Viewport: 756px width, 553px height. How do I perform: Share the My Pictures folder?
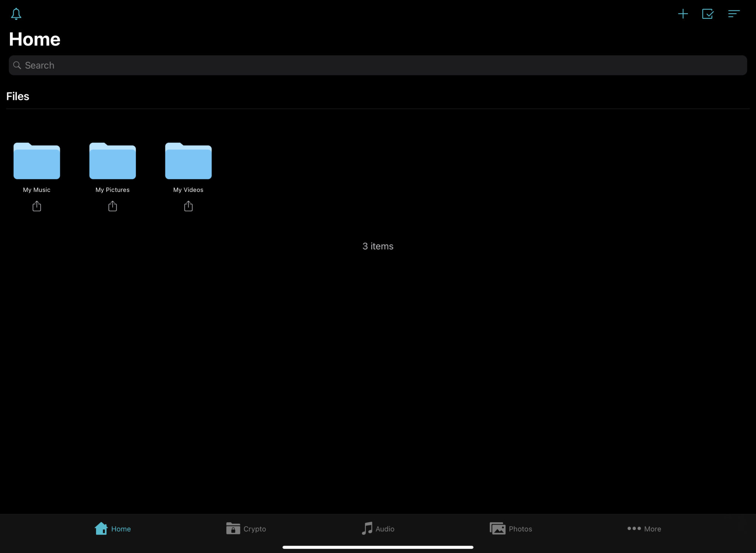(113, 206)
